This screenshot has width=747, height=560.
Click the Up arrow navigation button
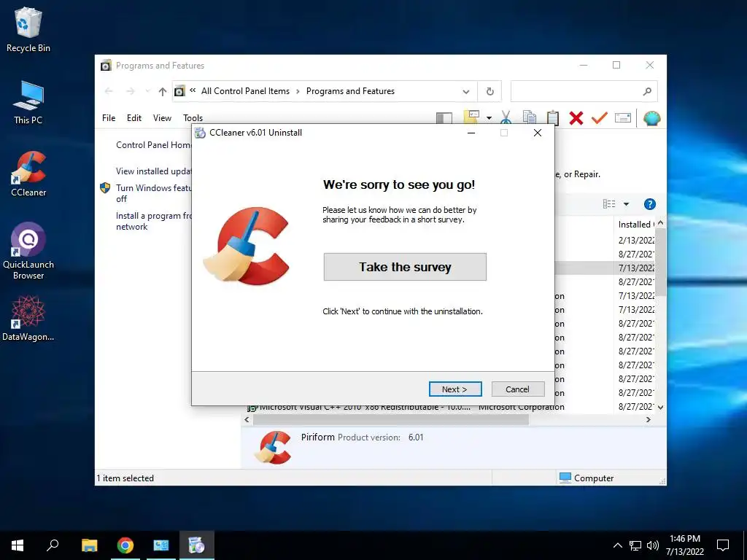(163, 91)
